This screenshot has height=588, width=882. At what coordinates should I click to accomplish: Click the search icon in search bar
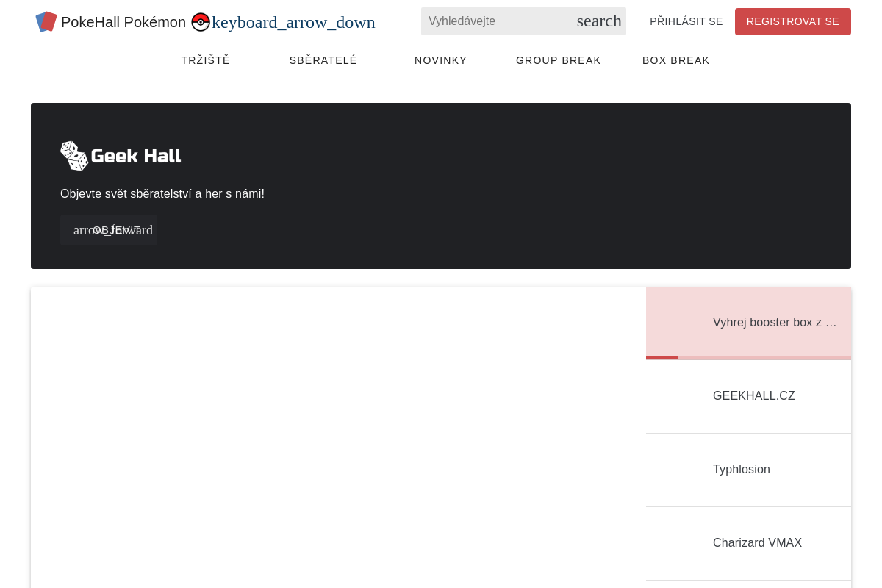pyautogui.click(x=599, y=21)
